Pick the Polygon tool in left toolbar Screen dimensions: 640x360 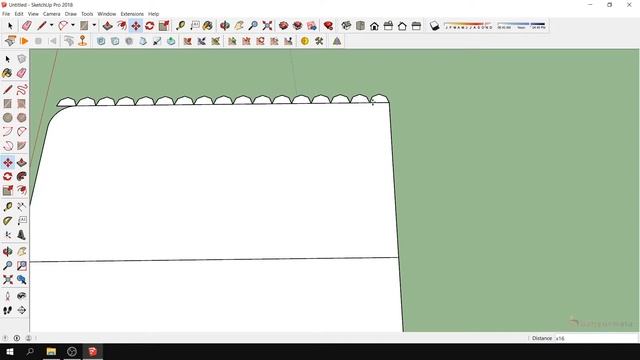(22, 118)
